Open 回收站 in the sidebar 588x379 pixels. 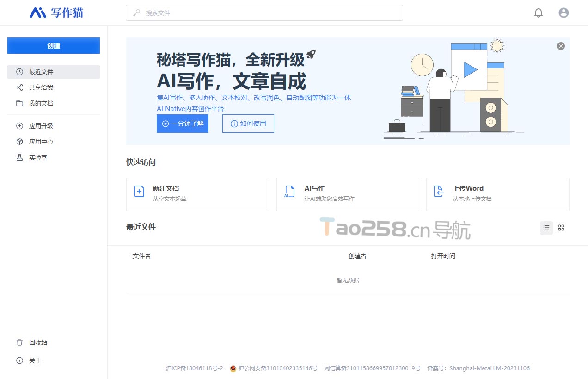(x=54, y=342)
